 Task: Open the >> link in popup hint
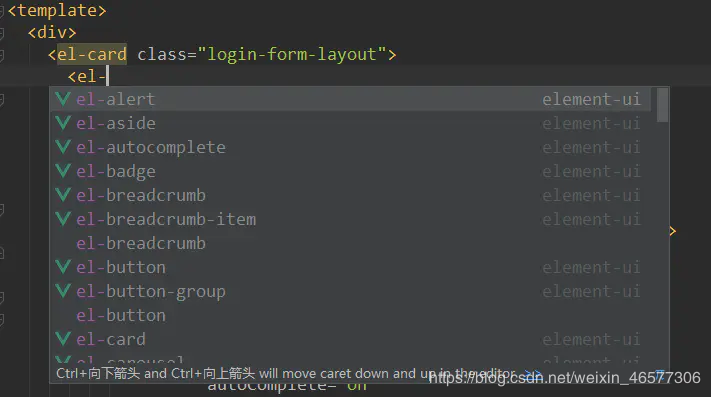(x=533, y=374)
